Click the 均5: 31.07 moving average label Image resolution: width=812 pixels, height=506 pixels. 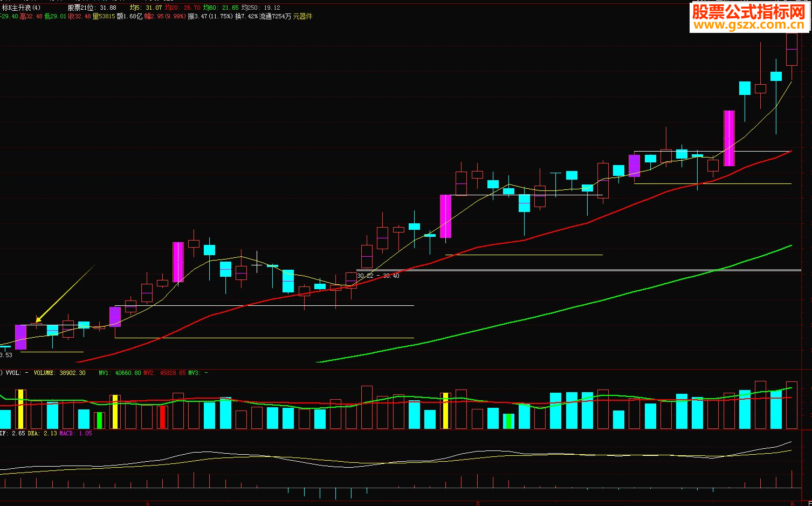coord(146,8)
